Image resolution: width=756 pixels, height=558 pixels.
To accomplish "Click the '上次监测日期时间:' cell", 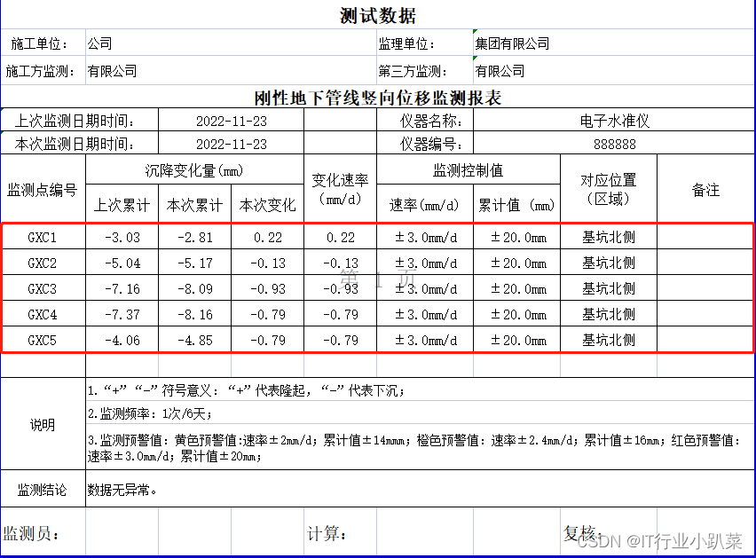I will click(80, 121).
